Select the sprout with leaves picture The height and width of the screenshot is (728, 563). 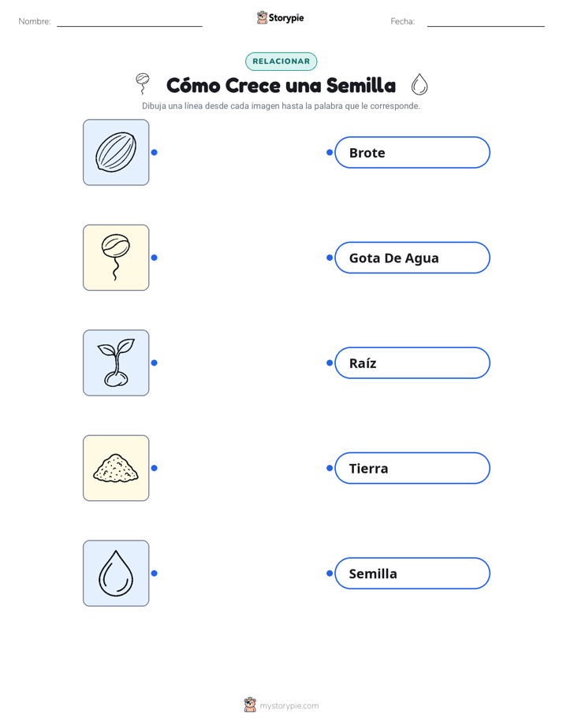[x=116, y=362]
